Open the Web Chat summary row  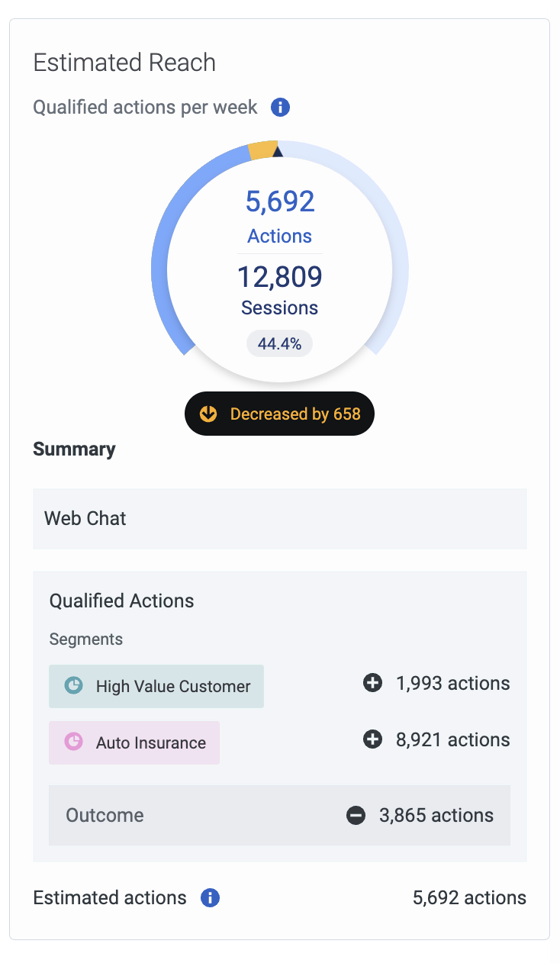279,518
